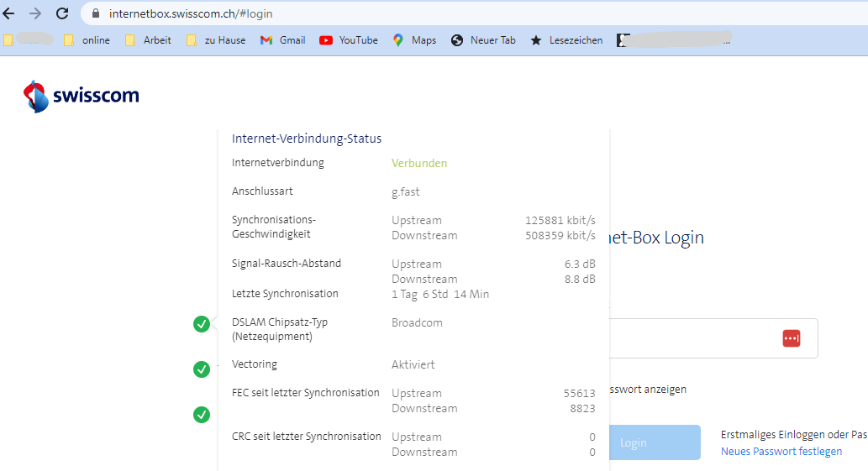The image size is (868, 471).
Task: Follow the "Neues Passwort festlegen" link
Action: tap(781, 452)
